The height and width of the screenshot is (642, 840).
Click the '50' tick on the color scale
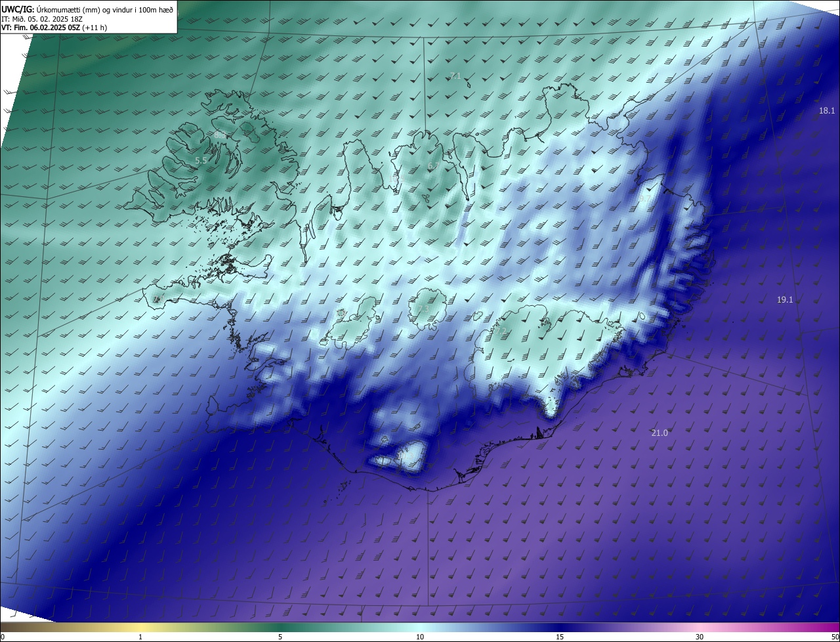click(x=835, y=637)
